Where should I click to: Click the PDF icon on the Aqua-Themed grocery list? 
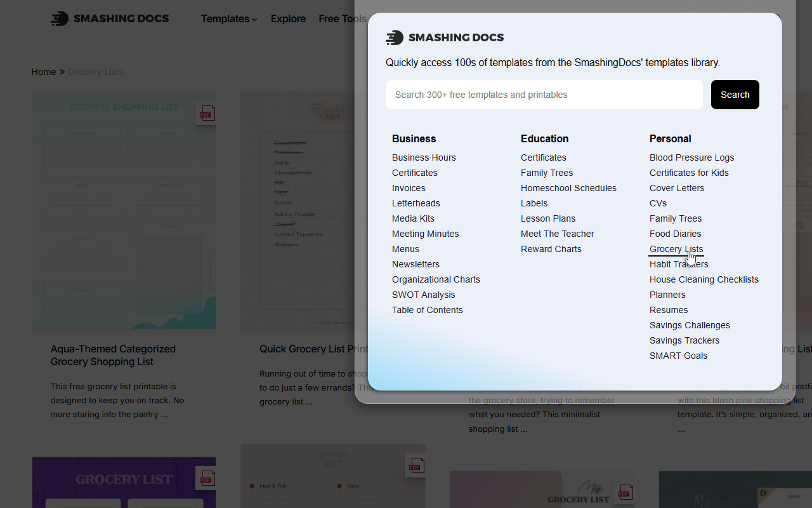pyautogui.click(x=206, y=114)
